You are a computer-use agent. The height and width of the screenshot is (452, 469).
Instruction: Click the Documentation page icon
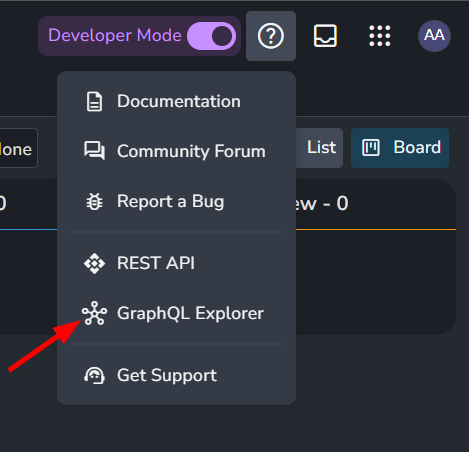tap(94, 101)
